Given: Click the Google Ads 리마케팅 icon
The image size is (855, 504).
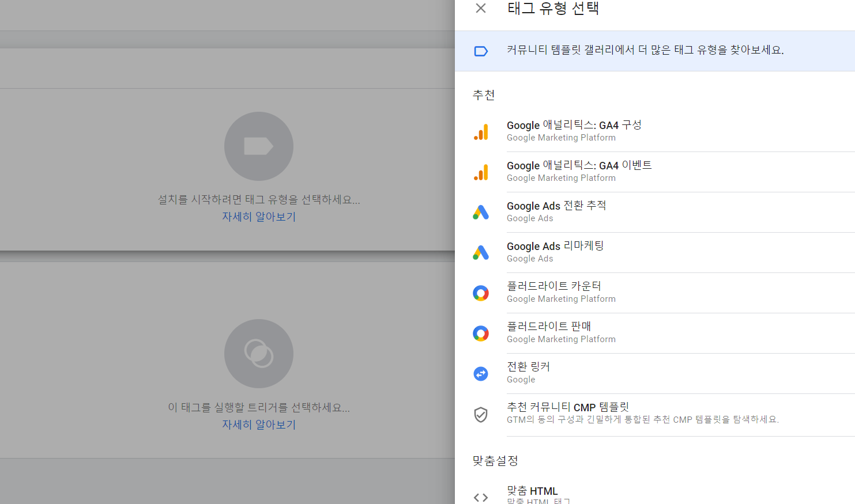Looking at the screenshot, I should tap(481, 253).
